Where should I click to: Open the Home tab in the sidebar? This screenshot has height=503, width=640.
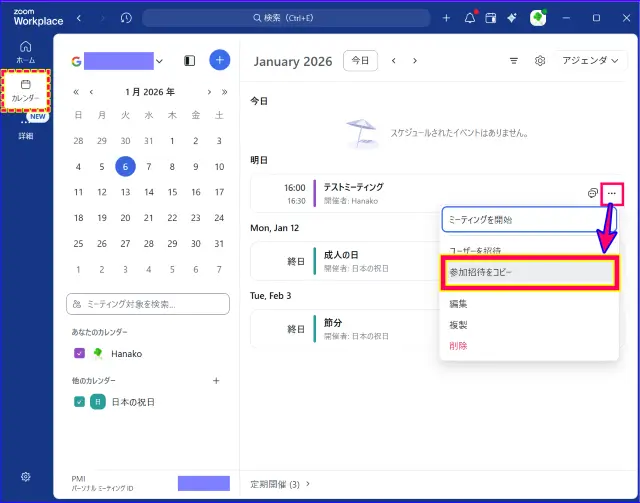click(x=25, y=51)
